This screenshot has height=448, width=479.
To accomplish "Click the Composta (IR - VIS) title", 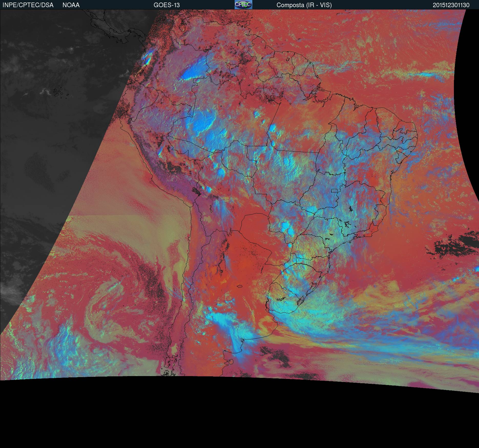I will click(x=304, y=5).
